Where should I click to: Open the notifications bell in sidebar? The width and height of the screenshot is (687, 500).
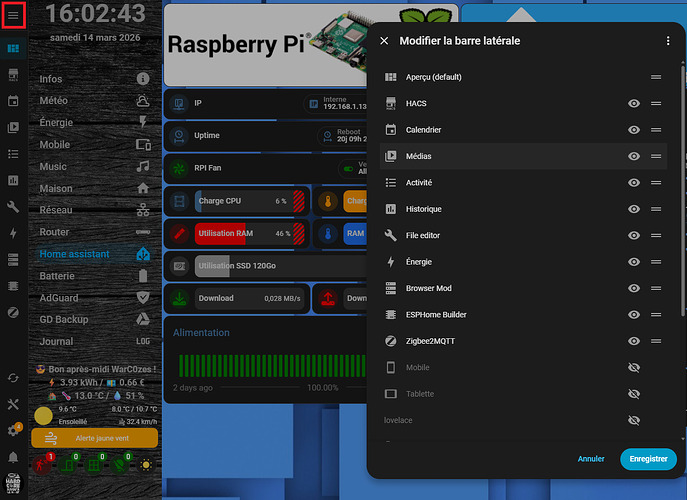pos(13,457)
